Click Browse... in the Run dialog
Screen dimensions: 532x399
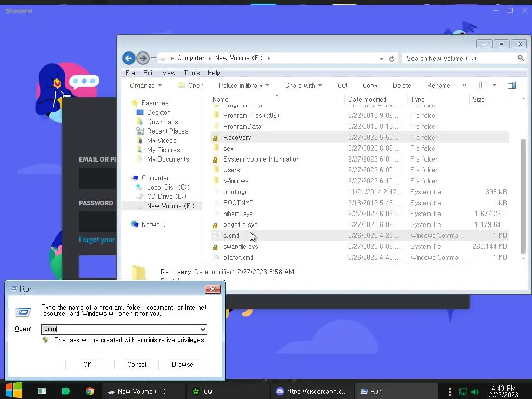point(185,364)
